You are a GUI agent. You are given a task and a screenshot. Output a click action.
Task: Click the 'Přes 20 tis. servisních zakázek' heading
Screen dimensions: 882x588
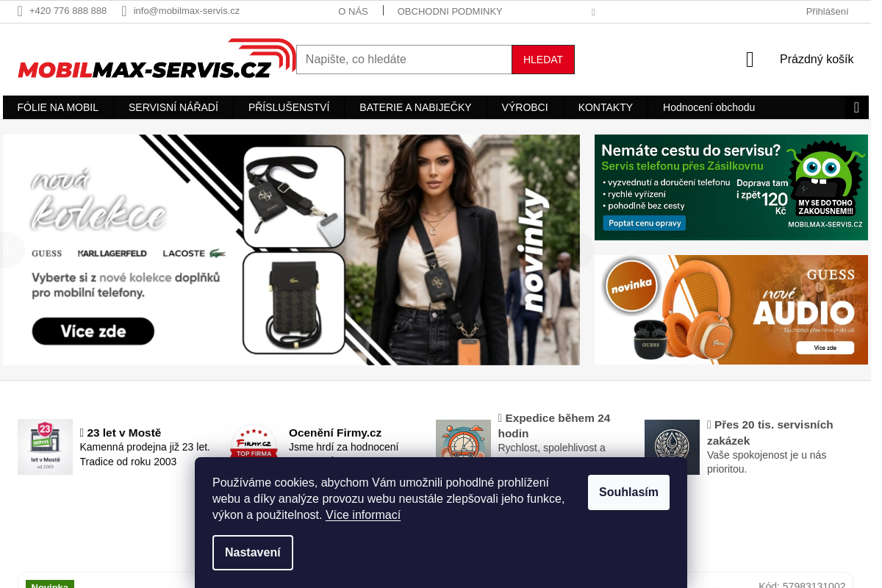[770, 433]
